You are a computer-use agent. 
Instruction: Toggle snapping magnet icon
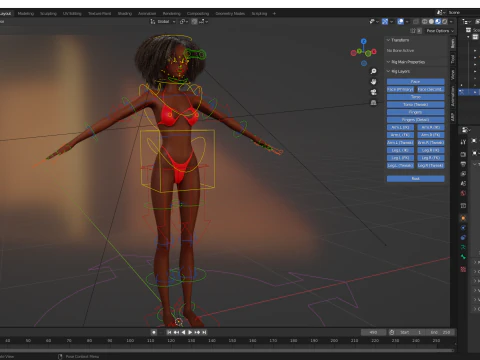[194, 22]
